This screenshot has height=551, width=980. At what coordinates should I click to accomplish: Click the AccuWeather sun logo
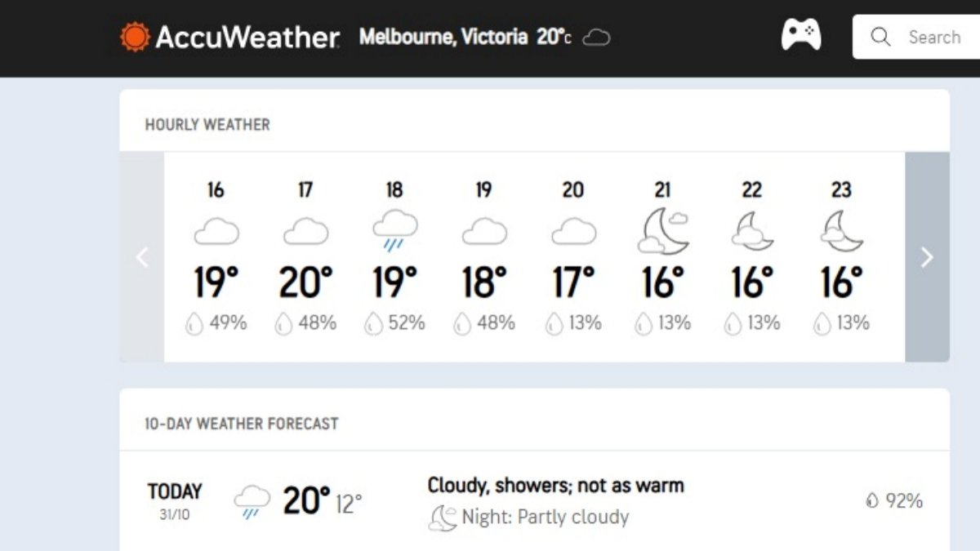click(x=133, y=36)
